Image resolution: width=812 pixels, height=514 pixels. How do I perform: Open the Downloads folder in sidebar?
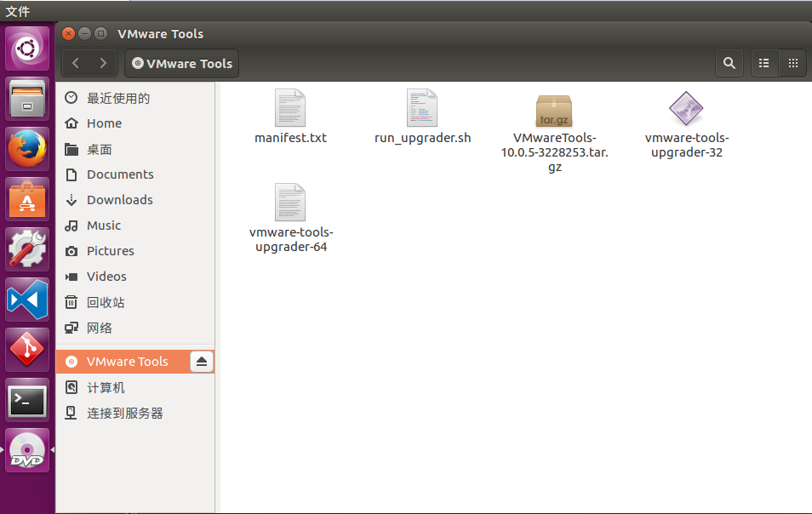pos(119,200)
